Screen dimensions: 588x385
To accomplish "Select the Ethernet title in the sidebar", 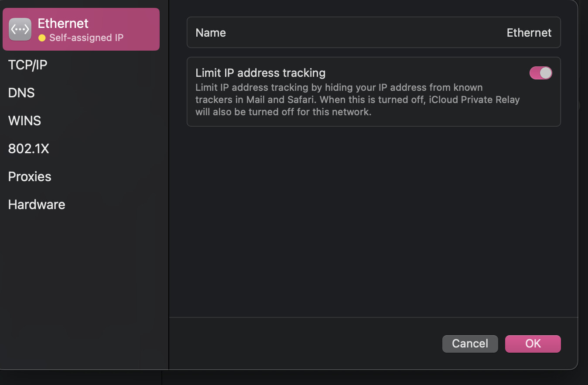I will click(x=63, y=23).
